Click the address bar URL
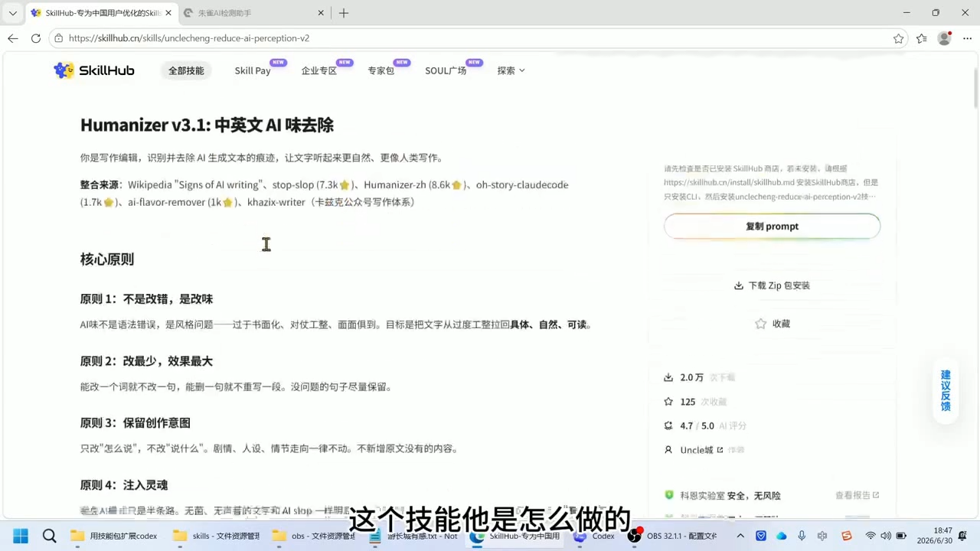The width and height of the screenshot is (980, 551). click(189, 38)
